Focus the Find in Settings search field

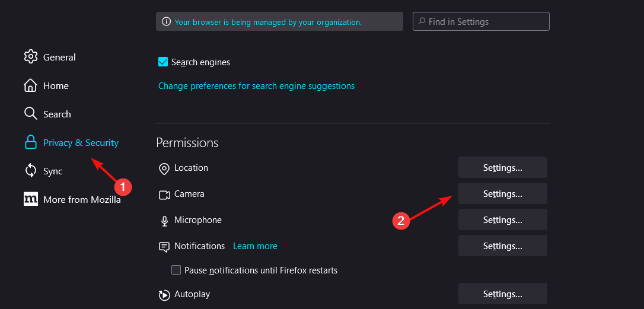pyautogui.click(x=481, y=21)
